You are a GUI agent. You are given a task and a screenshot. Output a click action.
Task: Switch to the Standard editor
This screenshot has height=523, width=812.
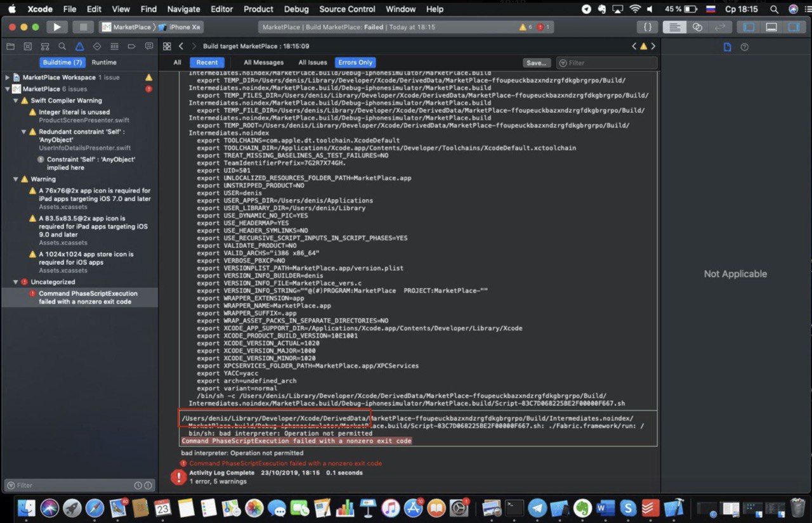675,27
